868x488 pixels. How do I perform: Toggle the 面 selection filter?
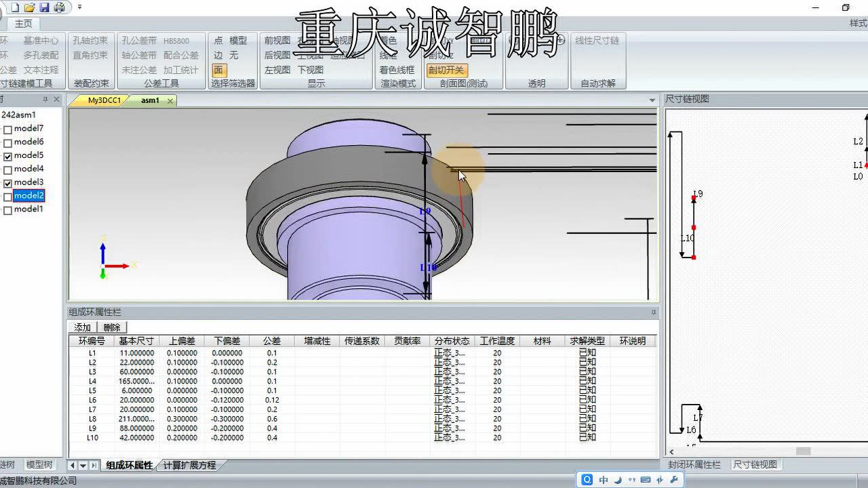coord(218,70)
